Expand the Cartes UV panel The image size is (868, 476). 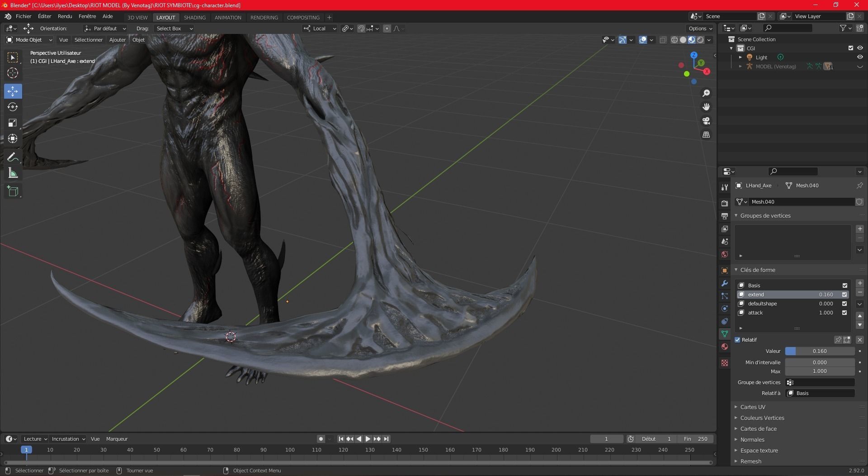(753, 407)
